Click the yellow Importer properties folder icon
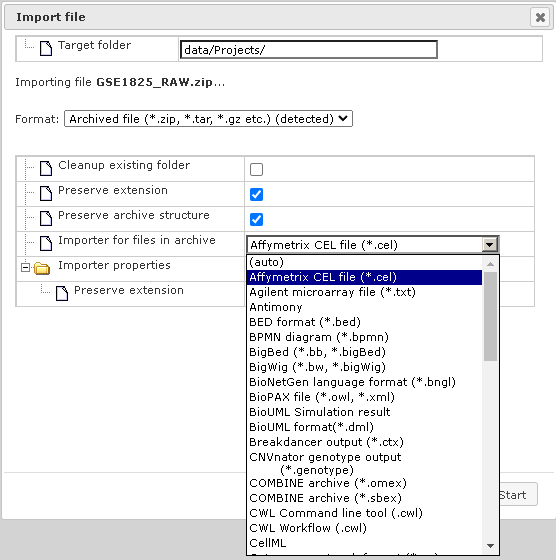 point(42,268)
